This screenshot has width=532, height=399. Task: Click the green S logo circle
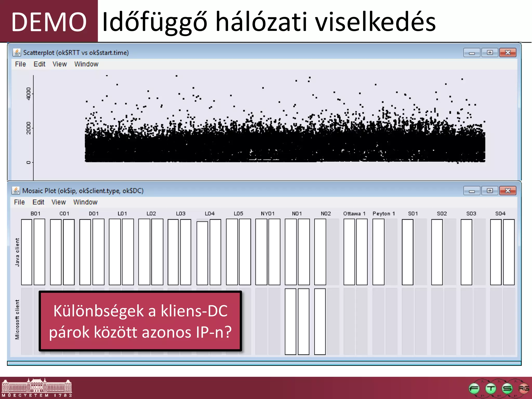(x=507, y=389)
